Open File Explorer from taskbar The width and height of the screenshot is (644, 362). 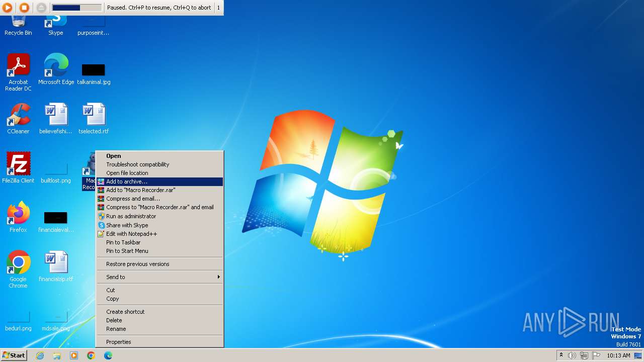tap(57, 355)
